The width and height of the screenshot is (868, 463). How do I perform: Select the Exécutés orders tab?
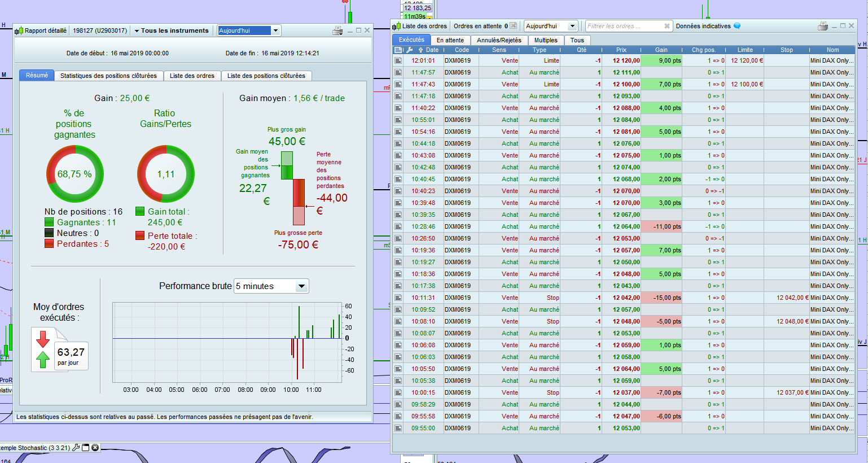(x=411, y=40)
